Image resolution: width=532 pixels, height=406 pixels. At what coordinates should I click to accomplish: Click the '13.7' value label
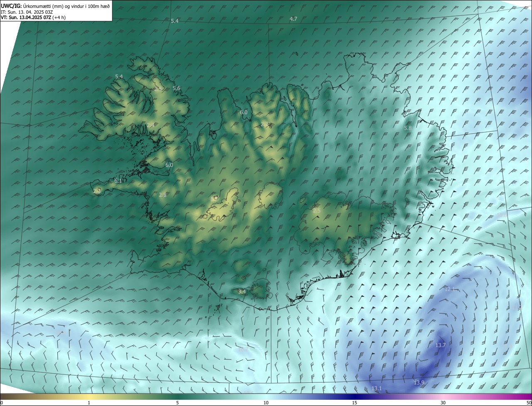pyautogui.click(x=441, y=345)
